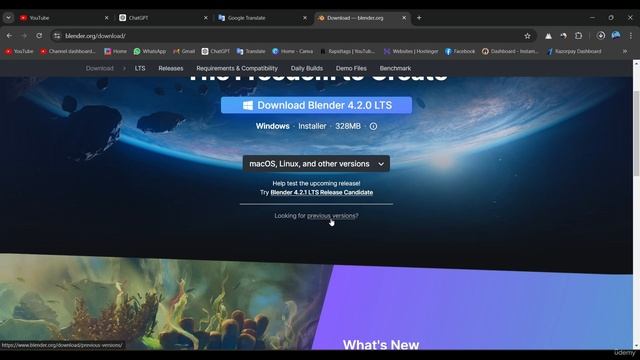Open the Releases page
640x360 pixels.
point(171,68)
